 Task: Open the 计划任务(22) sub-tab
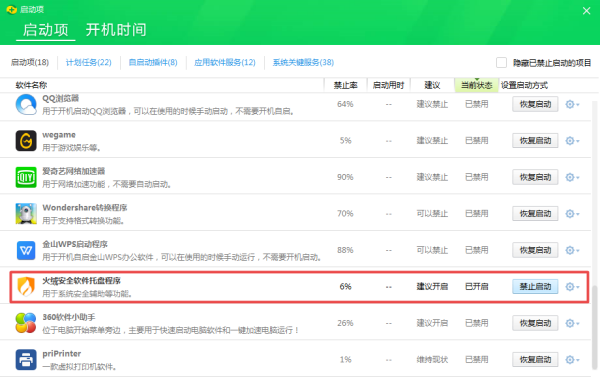(88, 62)
